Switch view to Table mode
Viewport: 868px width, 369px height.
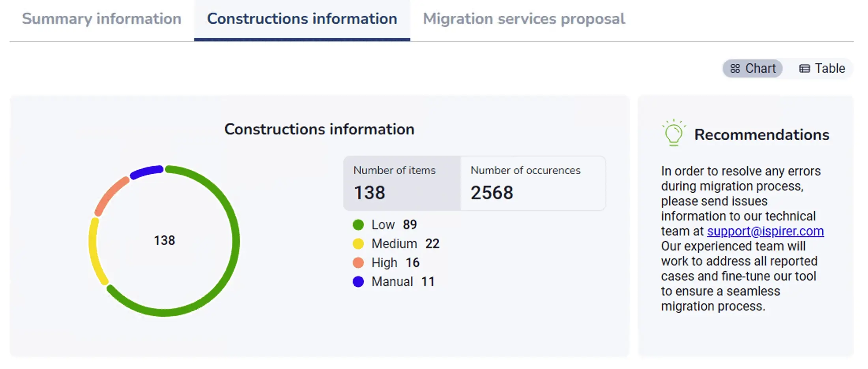click(822, 69)
